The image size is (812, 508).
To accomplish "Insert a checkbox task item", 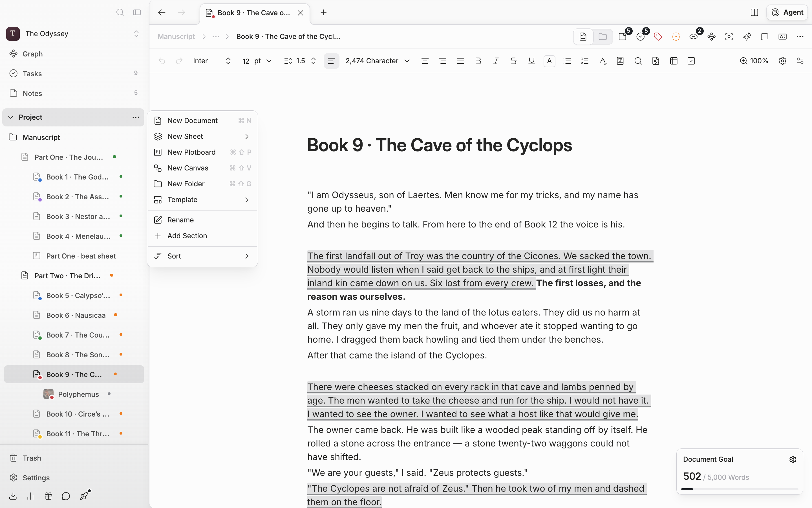I will coord(691,61).
